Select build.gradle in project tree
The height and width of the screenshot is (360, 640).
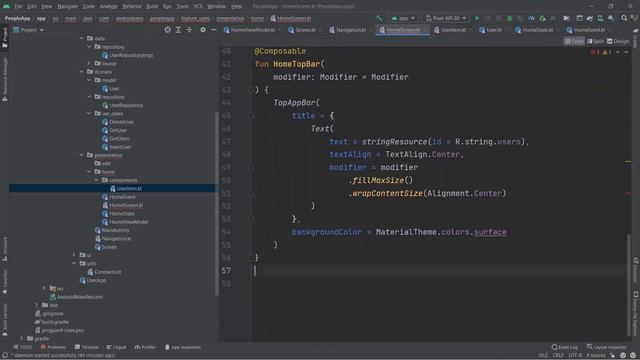click(x=55, y=322)
